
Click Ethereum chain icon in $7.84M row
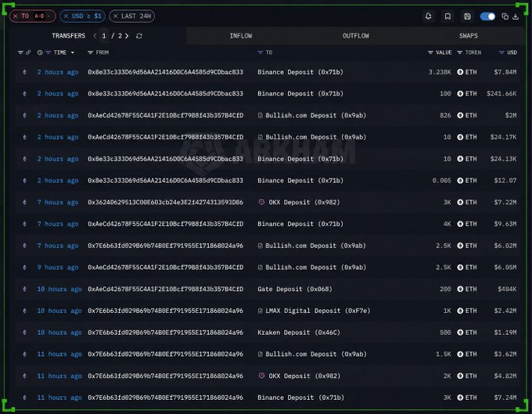pos(24,72)
